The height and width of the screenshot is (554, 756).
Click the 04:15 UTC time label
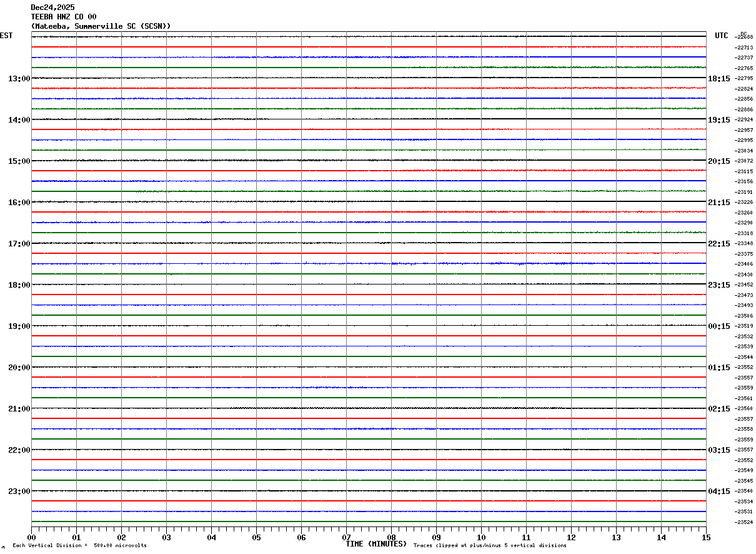719,491
